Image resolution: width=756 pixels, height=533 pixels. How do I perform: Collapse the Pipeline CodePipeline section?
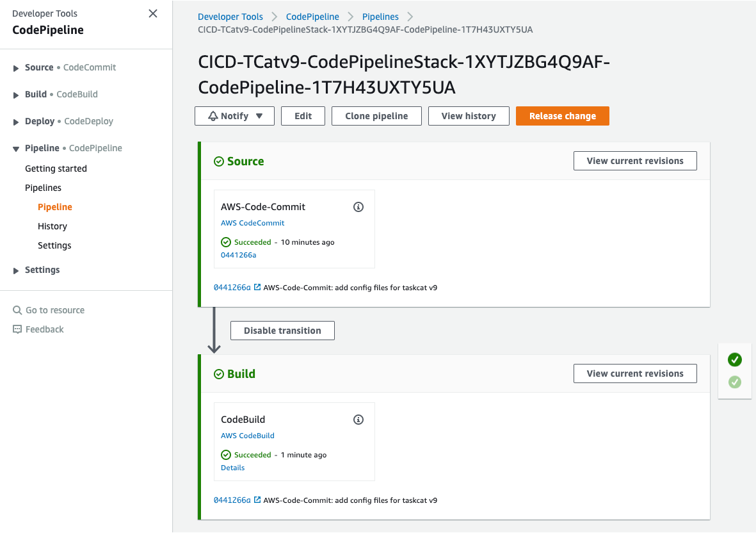tap(16, 149)
